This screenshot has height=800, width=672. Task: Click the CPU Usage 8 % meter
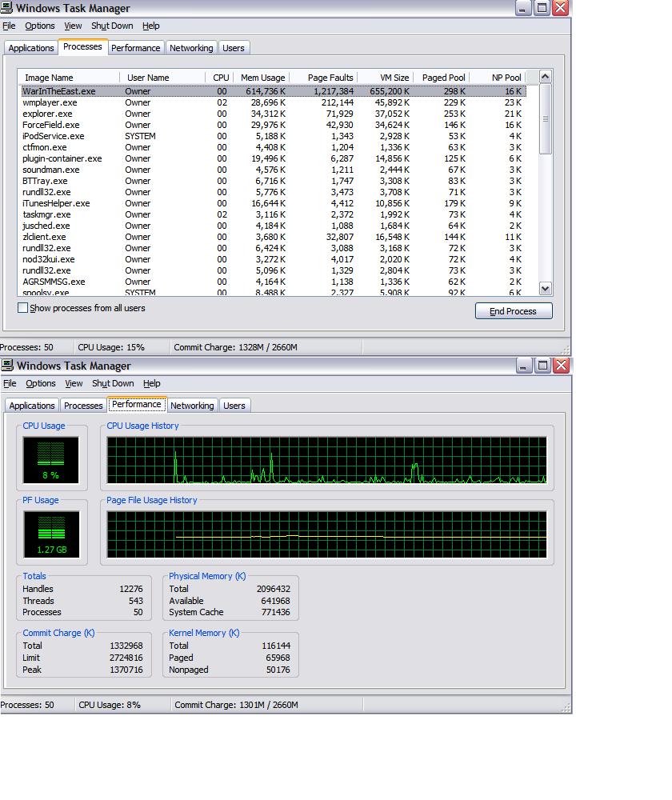(x=51, y=460)
